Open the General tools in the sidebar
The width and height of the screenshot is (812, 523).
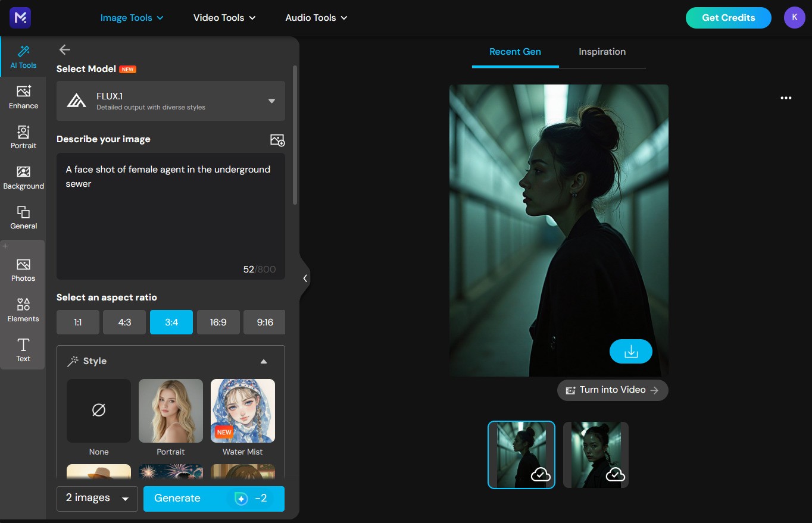click(x=23, y=217)
